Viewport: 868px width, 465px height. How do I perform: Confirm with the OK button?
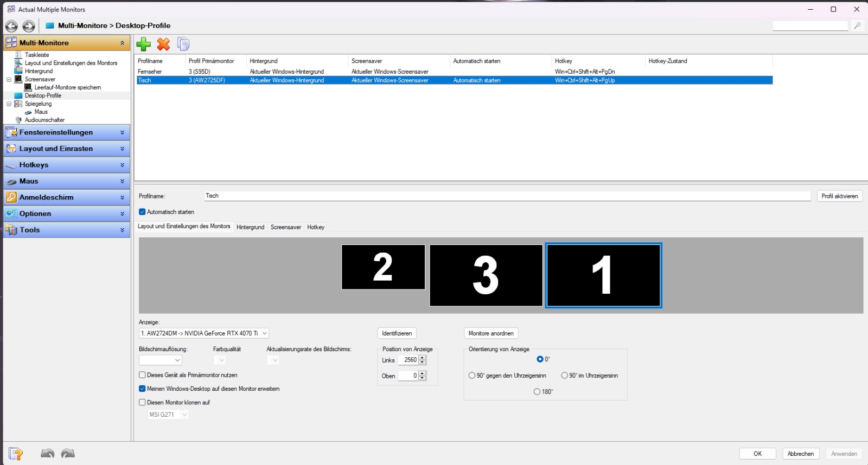tap(757, 454)
